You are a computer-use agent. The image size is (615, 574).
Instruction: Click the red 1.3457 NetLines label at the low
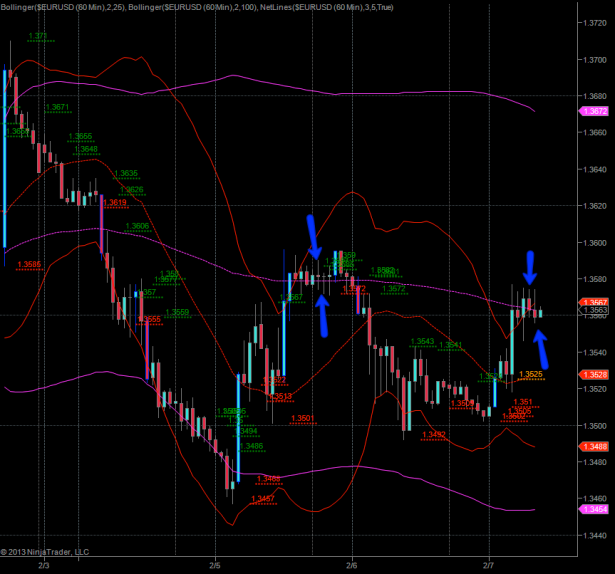coord(263,498)
